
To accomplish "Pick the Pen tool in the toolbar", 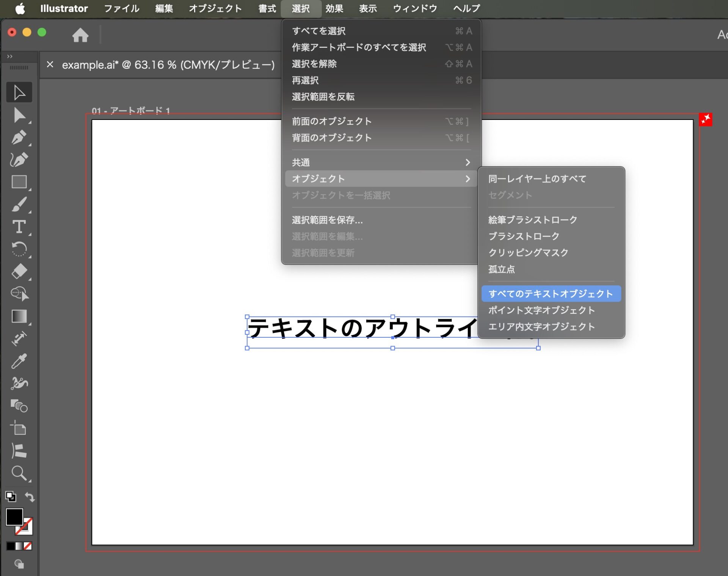I will tap(19, 138).
